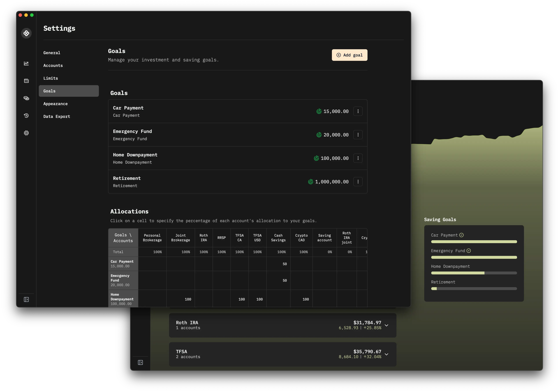Open the settings gear icon in sidebar

(26, 133)
